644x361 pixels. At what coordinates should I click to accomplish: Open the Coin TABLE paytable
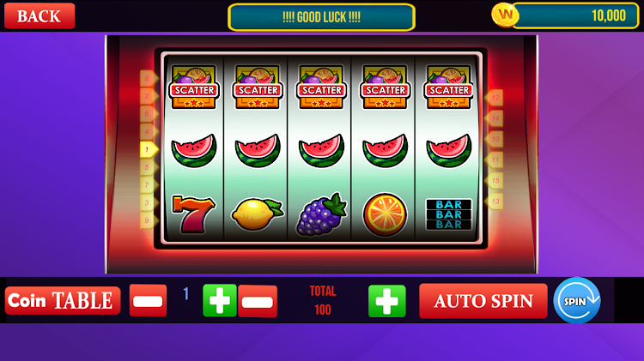pyautogui.click(x=63, y=301)
